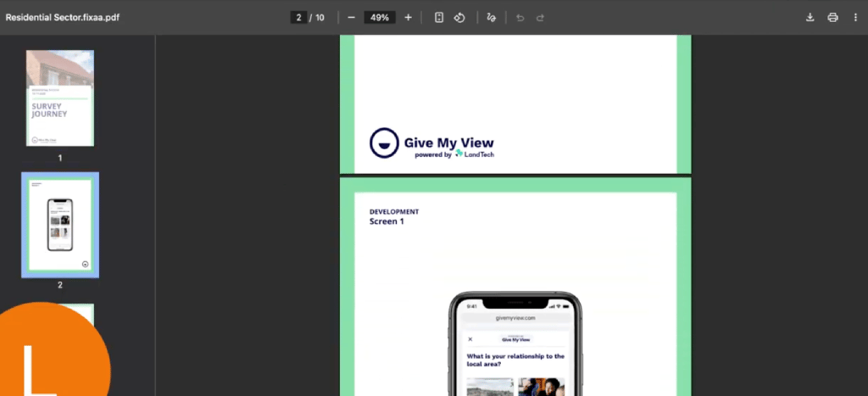
Task: Click 'What is your relationship' question text
Action: coord(515,360)
